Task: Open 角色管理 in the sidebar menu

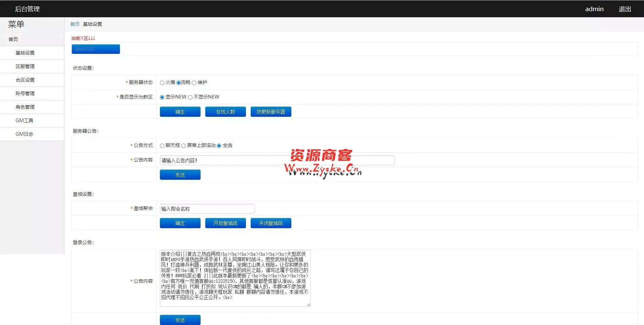Action: tap(32, 107)
